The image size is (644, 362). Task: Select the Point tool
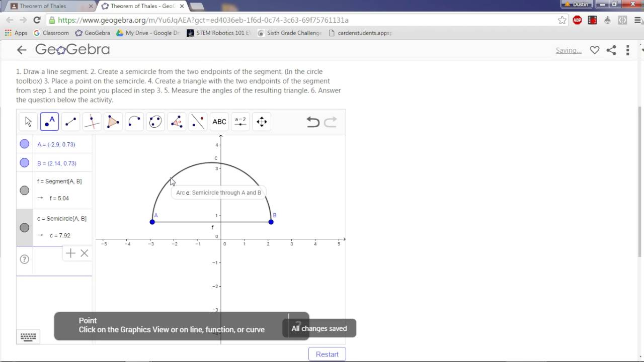click(49, 122)
